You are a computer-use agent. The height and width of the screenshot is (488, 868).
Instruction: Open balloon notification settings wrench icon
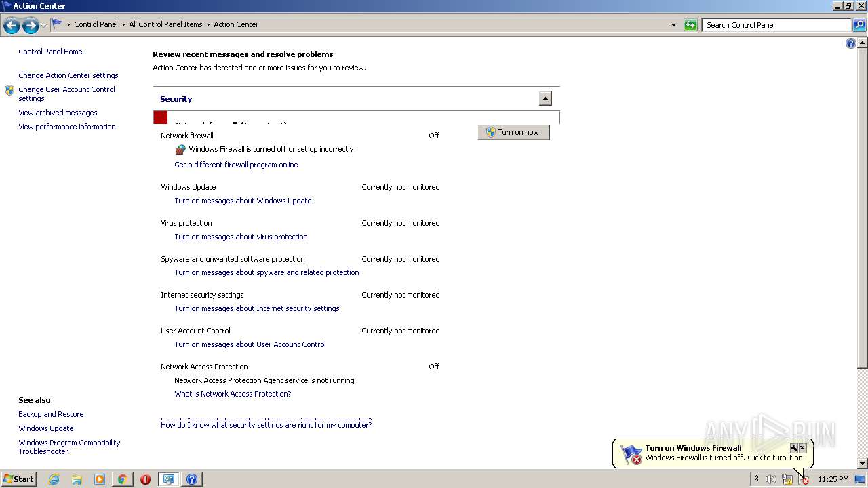click(x=793, y=448)
